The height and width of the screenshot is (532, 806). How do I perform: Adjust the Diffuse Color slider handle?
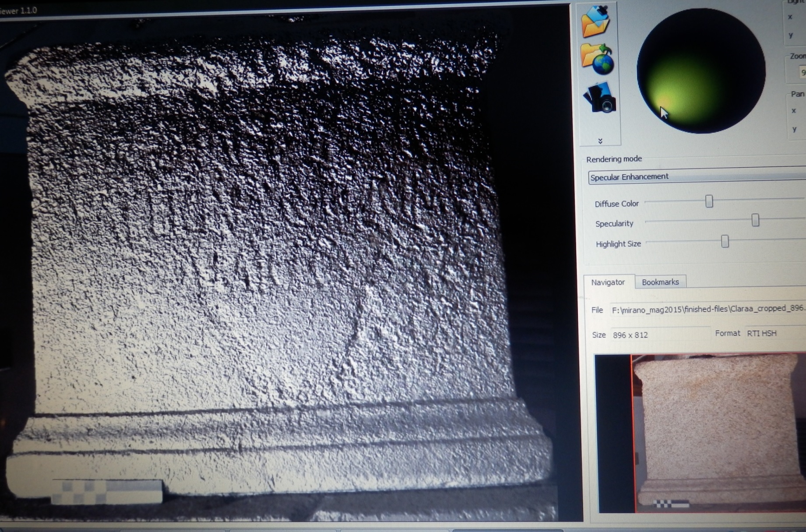point(709,201)
